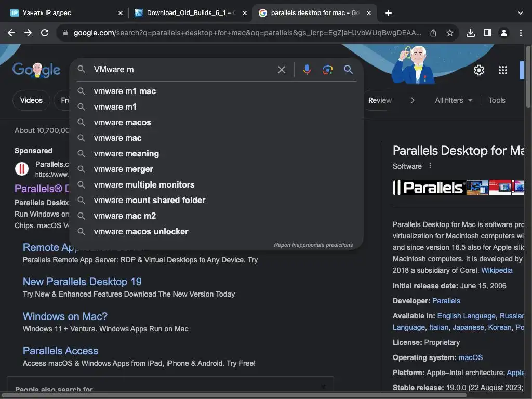The image size is (532, 399).
Task: Pick the vmware meaning suggestion
Action: pyautogui.click(x=216, y=154)
